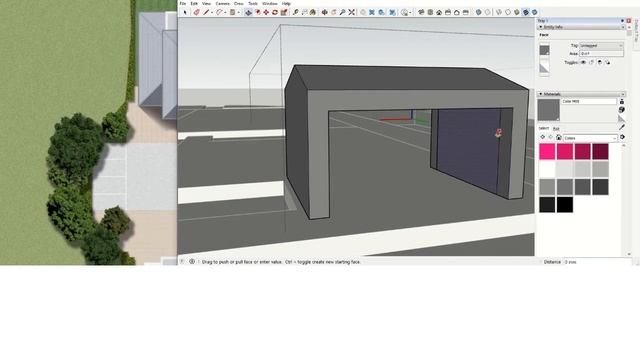Toggle Back Edges style
The image size is (640, 360).
point(487,12)
